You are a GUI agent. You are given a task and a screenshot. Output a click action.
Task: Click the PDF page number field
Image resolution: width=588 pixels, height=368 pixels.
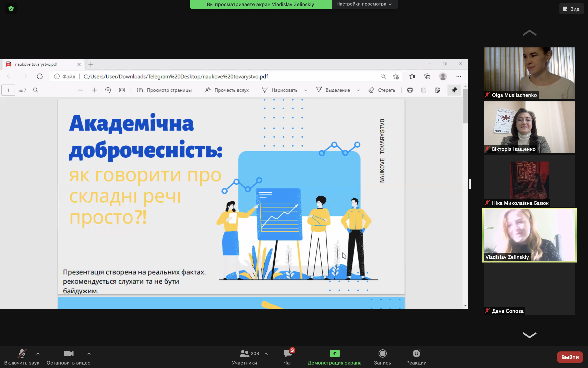click(x=8, y=90)
